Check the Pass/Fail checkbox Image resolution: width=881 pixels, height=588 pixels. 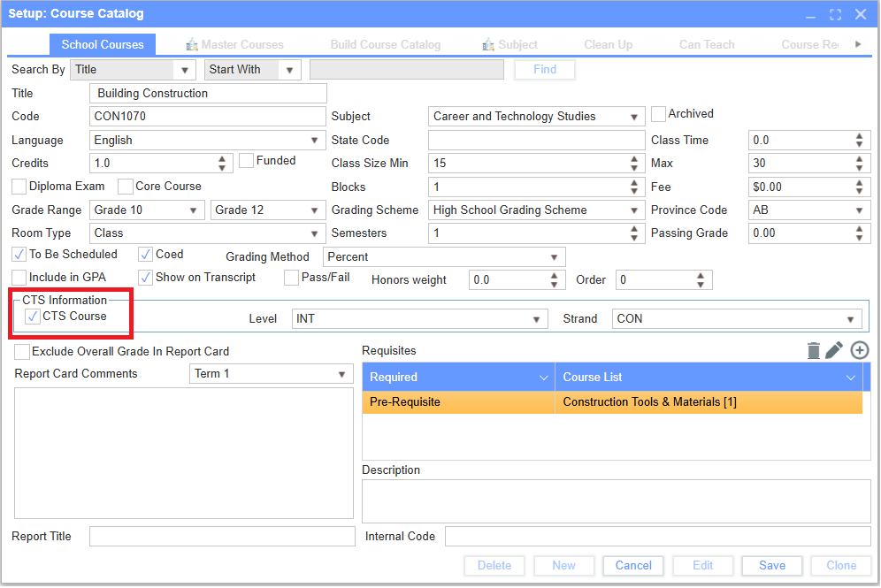click(x=291, y=278)
